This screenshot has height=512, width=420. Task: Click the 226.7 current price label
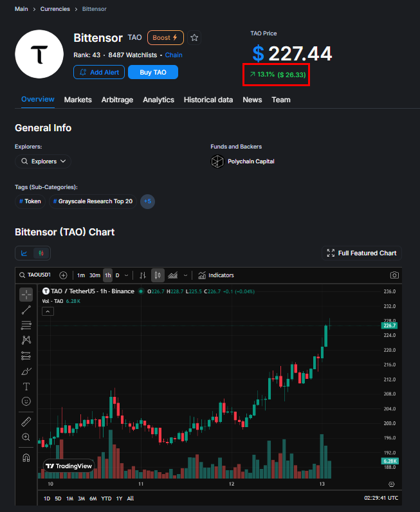coord(390,325)
